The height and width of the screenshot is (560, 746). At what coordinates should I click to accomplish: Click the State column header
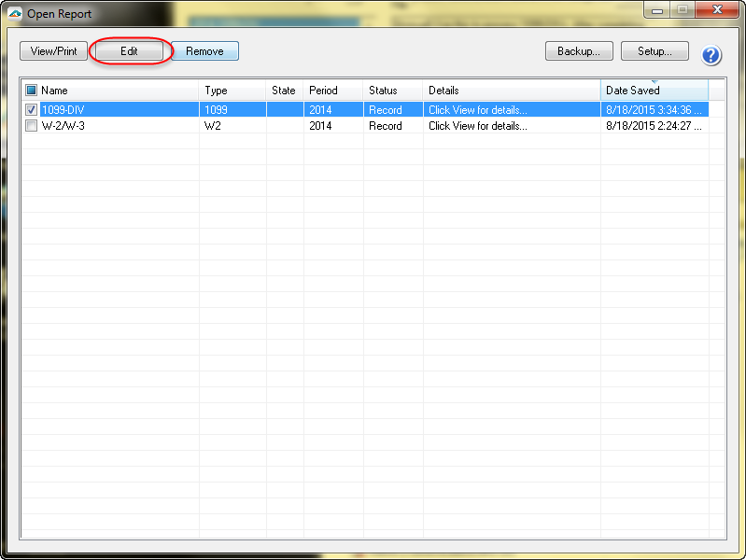[x=284, y=91]
